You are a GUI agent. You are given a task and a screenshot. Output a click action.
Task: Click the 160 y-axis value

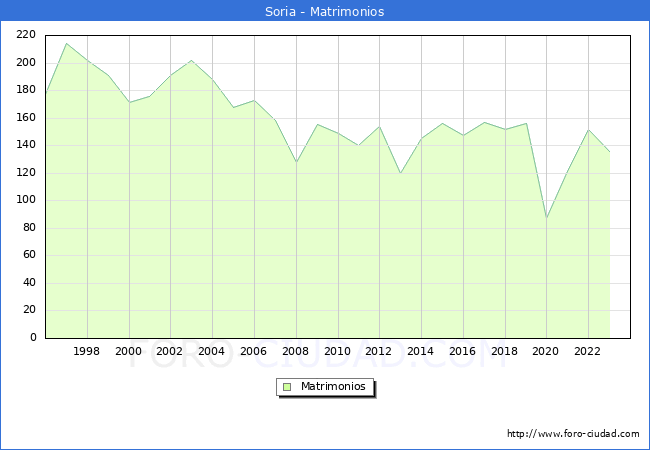tap(26, 118)
